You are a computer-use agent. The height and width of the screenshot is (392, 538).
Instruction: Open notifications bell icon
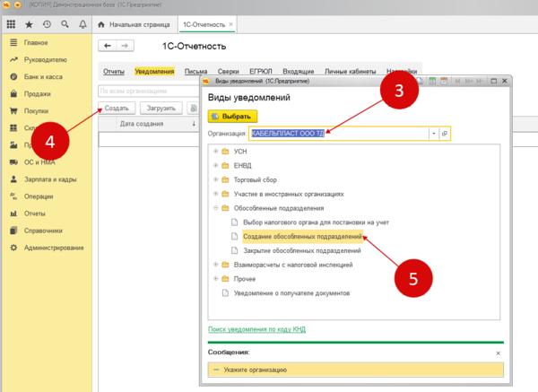tap(82, 24)
